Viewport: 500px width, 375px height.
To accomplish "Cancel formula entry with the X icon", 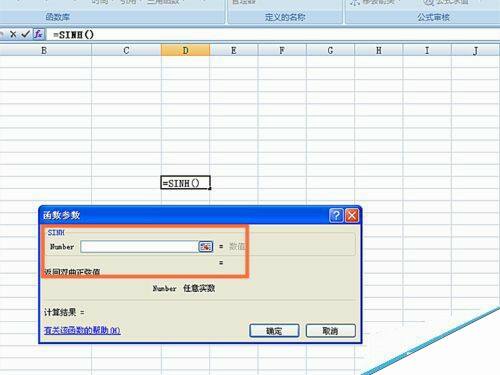I will [13, 34].
